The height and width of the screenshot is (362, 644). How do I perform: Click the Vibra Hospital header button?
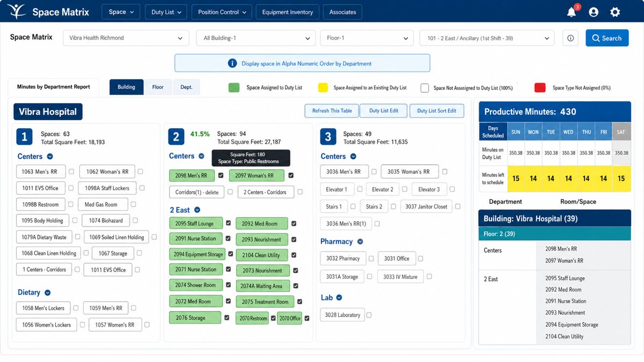click(48, 112)
